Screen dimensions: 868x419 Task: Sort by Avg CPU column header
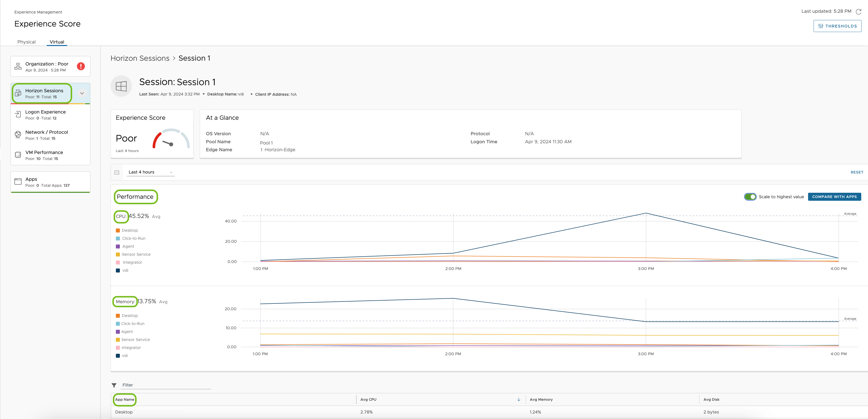368,400
